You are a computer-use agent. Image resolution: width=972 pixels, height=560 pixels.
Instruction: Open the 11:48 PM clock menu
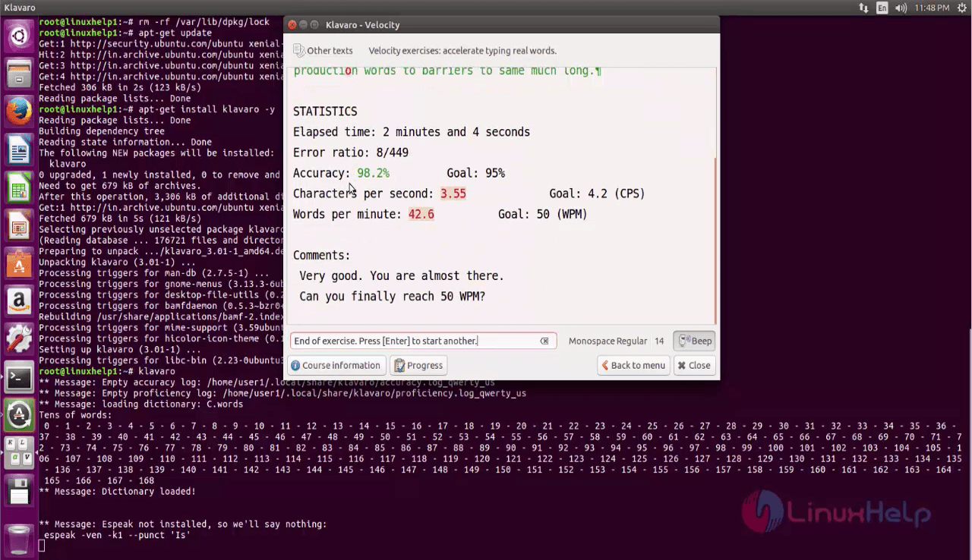pyautogui.click(x=932, y=8)
